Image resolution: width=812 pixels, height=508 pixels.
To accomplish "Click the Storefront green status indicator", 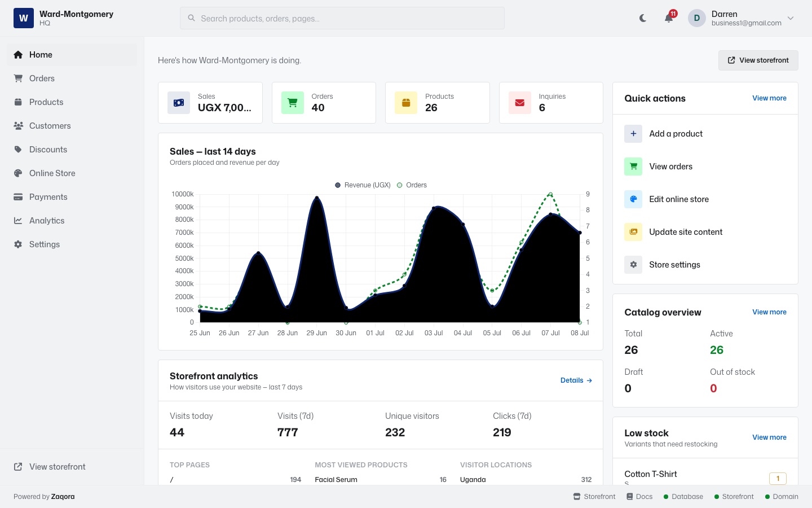I will (734, 497).
